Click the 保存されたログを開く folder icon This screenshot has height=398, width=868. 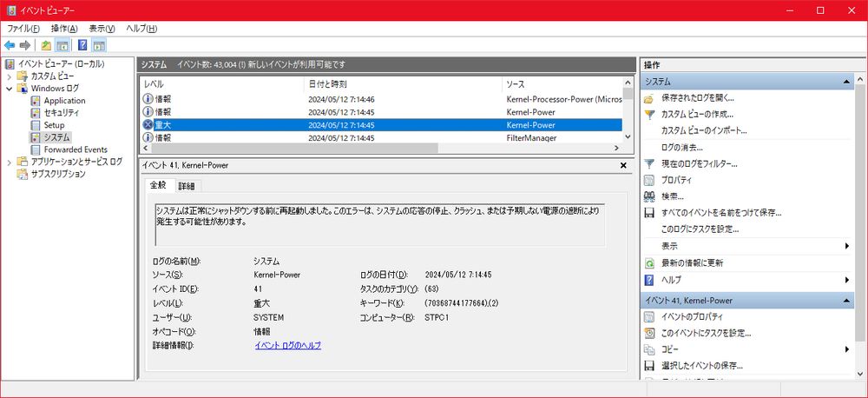point(650,98)
